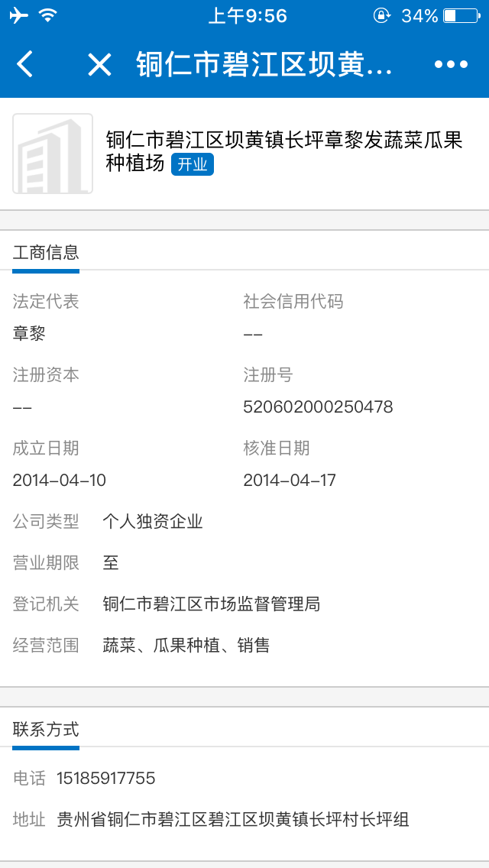Tap the 开业 status badge
This screenshot has height=868, width=489.
[193, 164]
